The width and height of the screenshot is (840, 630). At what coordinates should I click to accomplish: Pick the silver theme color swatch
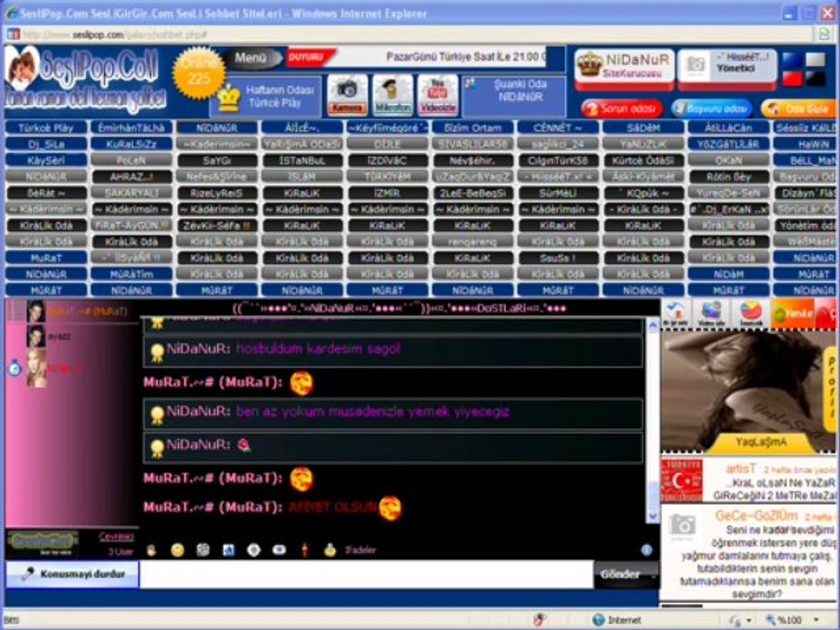click(815, 60)
